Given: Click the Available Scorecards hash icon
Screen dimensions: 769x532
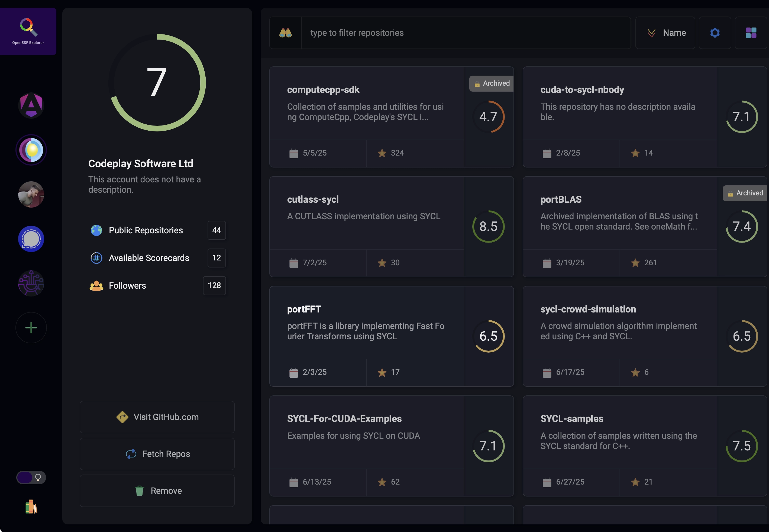Looking at the screenshot, I should coord(97,258).
